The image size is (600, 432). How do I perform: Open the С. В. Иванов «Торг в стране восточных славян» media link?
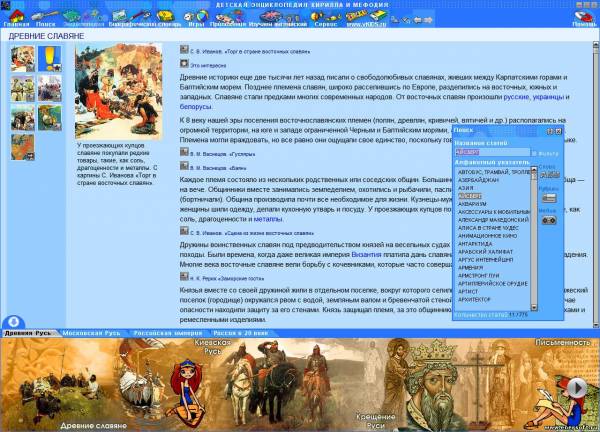pos(245,51)
